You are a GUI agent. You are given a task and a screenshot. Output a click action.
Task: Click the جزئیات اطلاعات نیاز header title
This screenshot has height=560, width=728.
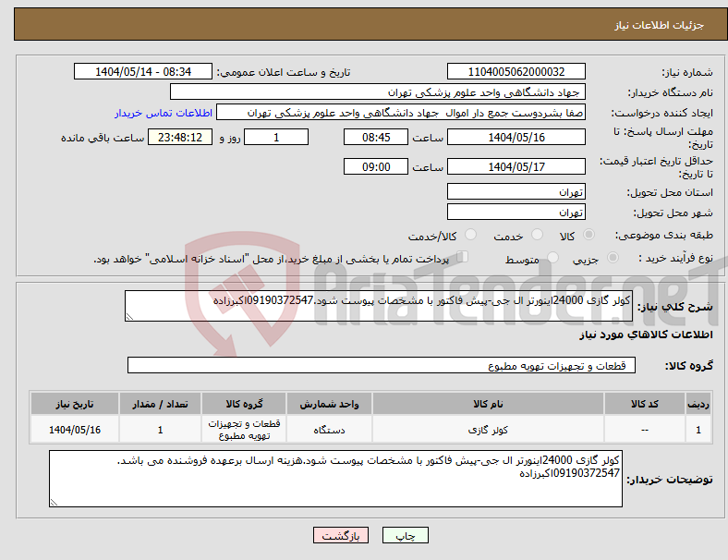pos(660,25)
